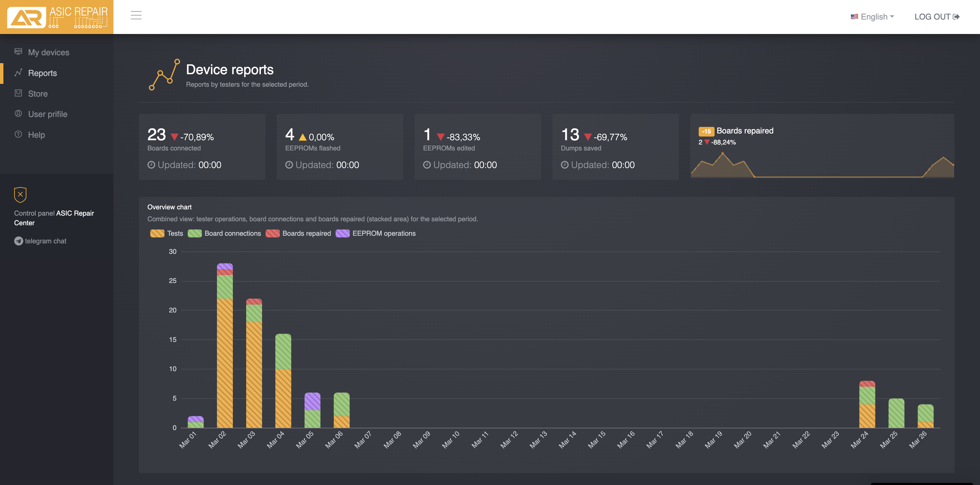The width and height of the screenshot is (980, 485).
Task: Click the yellow up arrow beside 0,00%
Action: pos(303,137)
